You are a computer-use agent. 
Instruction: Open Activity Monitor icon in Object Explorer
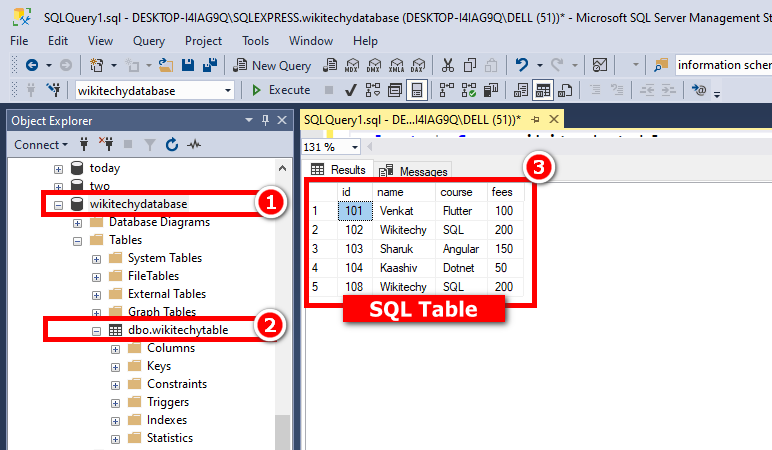pos(194,145)
